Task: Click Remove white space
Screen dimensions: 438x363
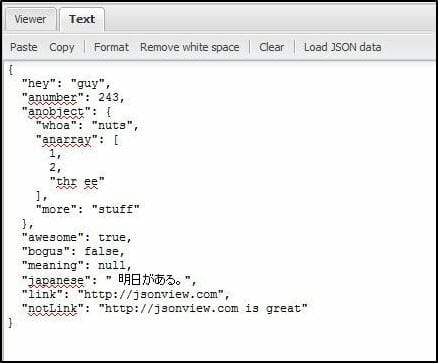Action: (190, 47)
